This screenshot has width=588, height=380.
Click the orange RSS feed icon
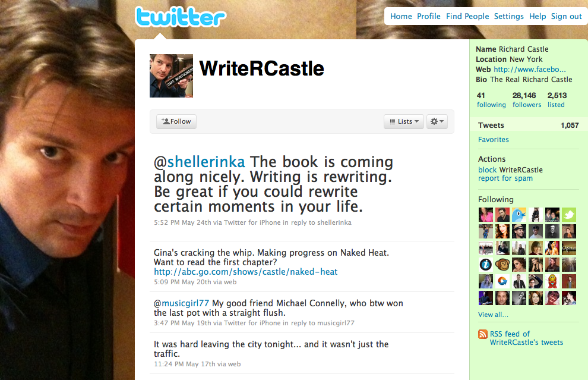[x=483, y=334]
